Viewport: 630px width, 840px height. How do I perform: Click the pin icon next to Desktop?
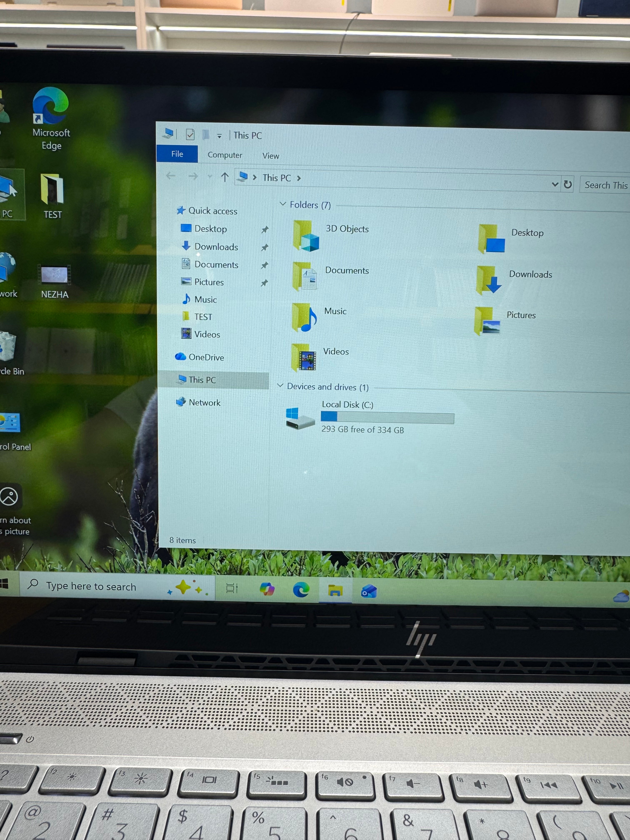coord(265,229)
